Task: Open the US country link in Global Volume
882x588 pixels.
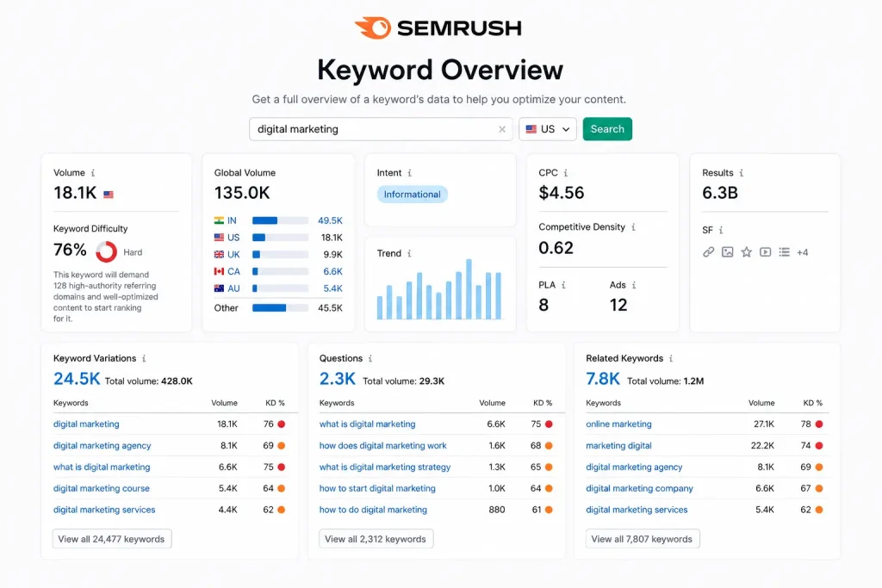Action: click(x=233, y=238)
